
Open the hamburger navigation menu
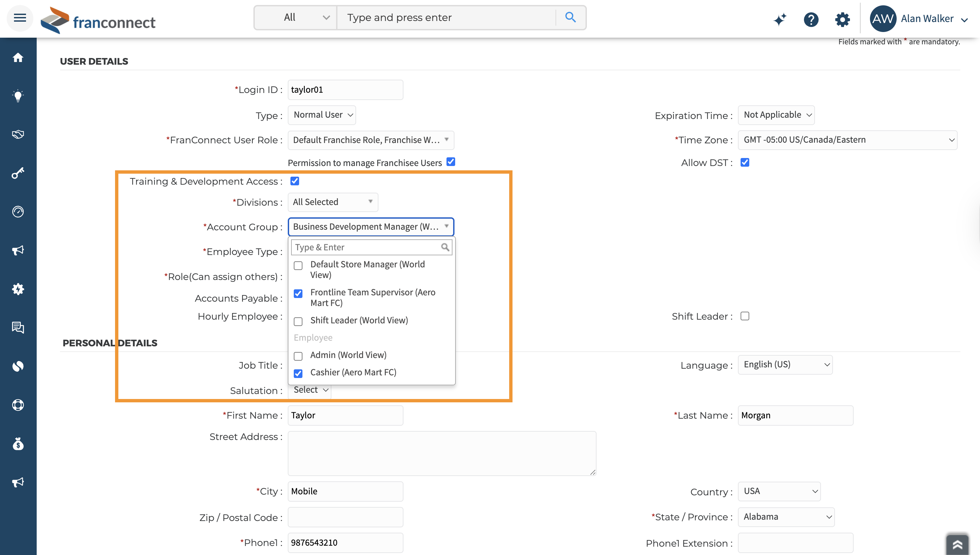tap(20, 18)
